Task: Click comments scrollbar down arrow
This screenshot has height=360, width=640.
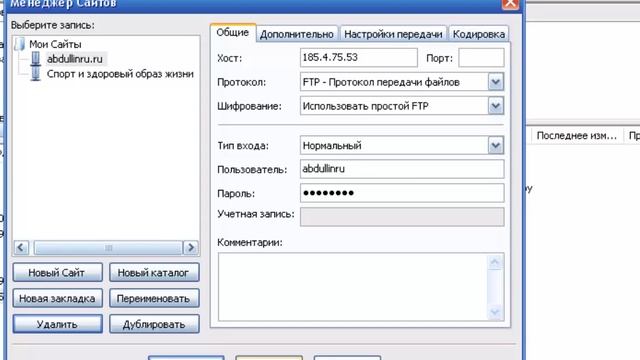Action: (495, 312)
